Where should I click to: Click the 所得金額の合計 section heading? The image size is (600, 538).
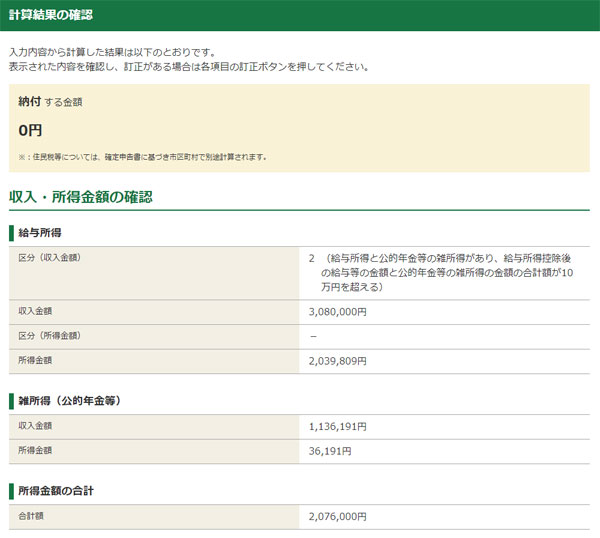tap(56, 491)
